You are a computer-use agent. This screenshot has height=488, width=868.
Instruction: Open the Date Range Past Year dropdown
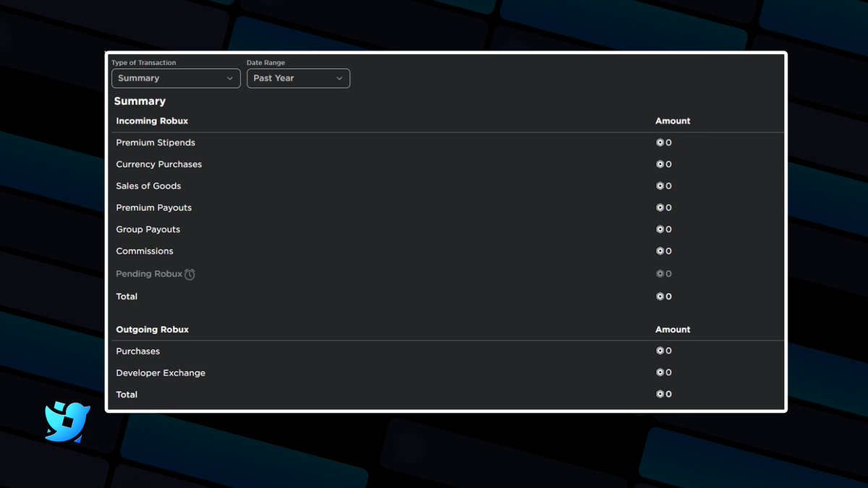[298, 78]
